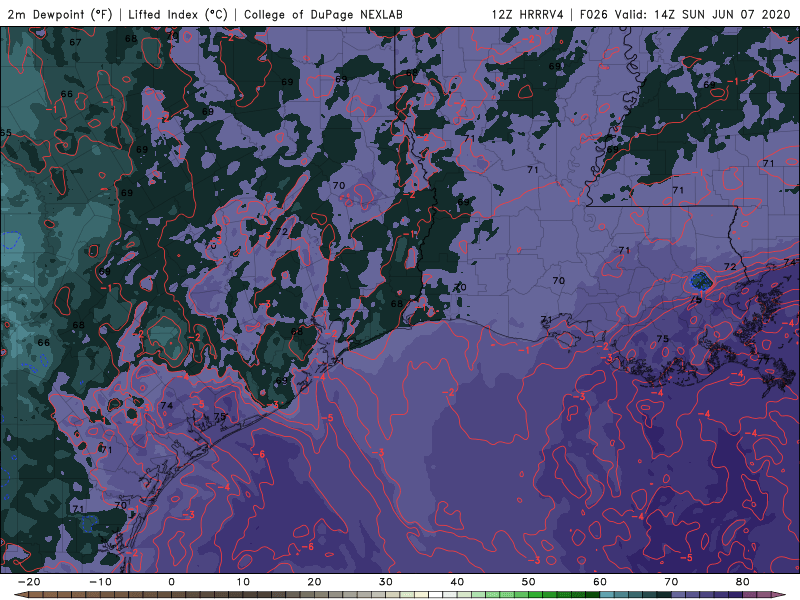Click the '67' dewpoint value on the map
Viewport: 800px width, 600px height.
pos(76,42)
